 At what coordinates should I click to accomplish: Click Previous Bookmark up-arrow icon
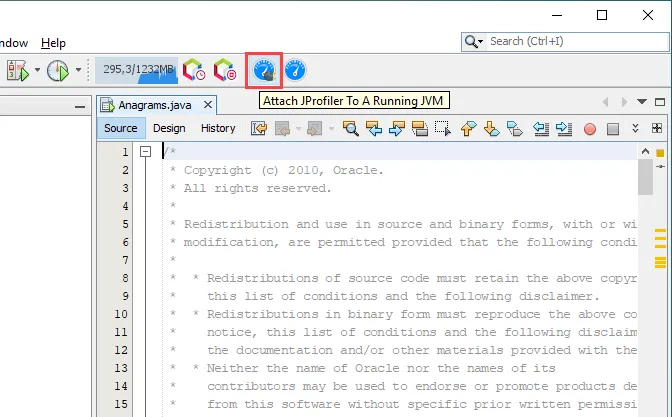pyautogui.click(x=468, y=129)
